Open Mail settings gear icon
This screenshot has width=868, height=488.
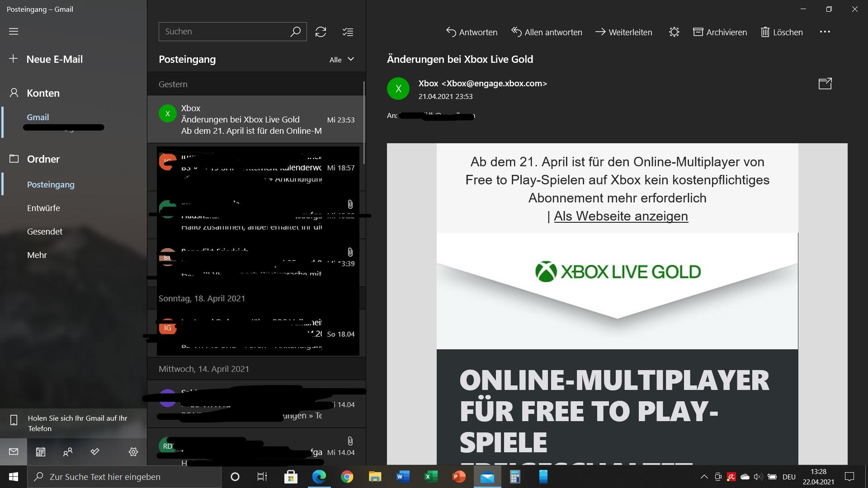tap(133, 452)
